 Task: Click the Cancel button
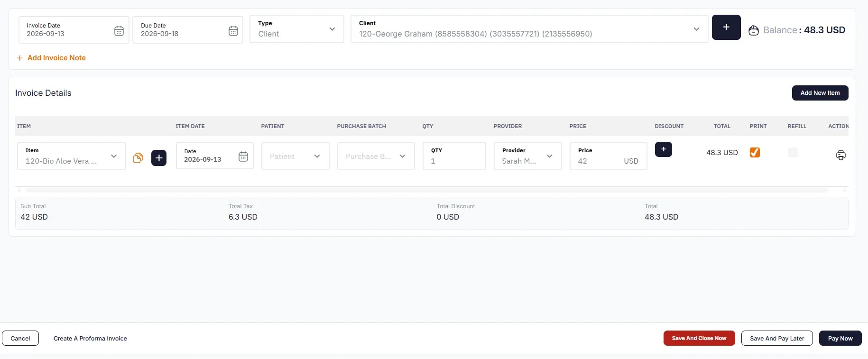point(20,338)
